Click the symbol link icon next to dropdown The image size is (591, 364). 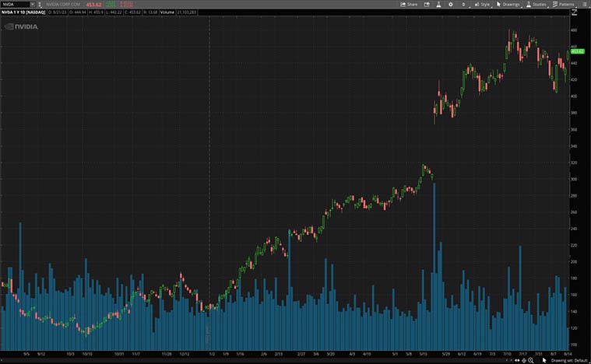[40, 5]
